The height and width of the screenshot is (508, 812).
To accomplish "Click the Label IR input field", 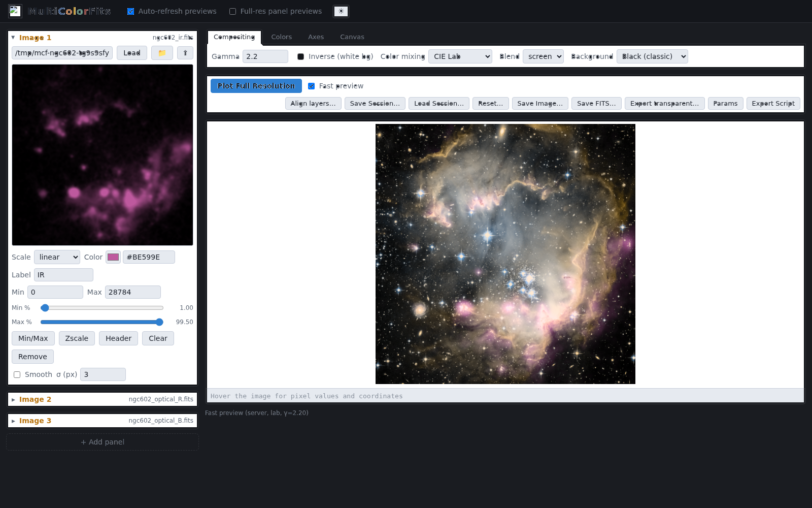I will (x=63, y=275).
